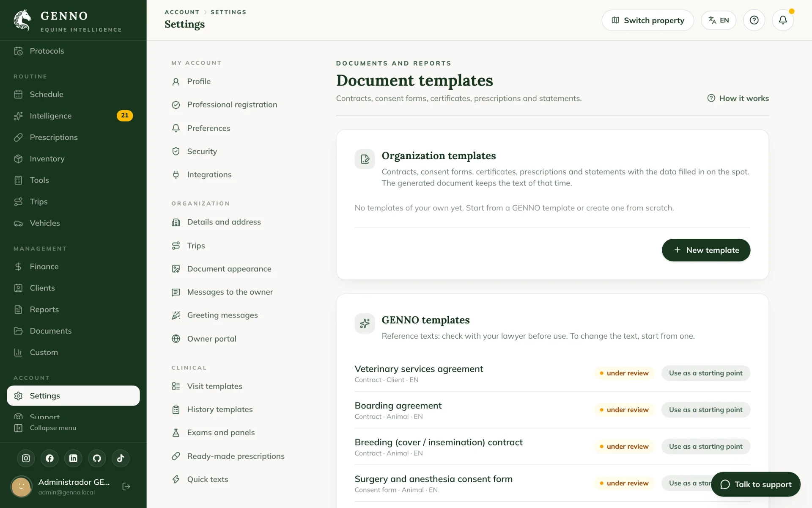Image resolution: width=812 pixels, height=508 pixels.
Task: Click the logout icon beside admin account
Action: click(x=126, y=487)
